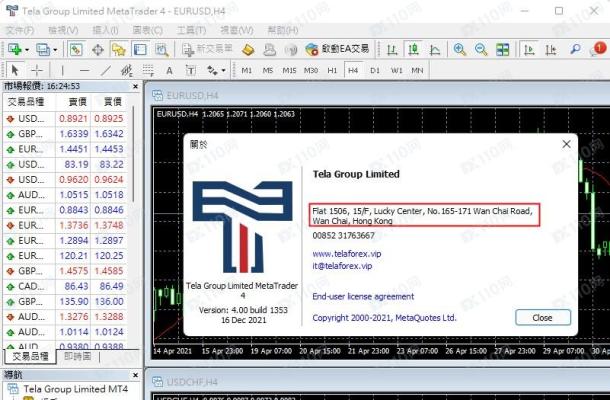The height and width of the screenshot is (400, 610).
Task: Switch to MN timeframe
Action: click(417, 70)
